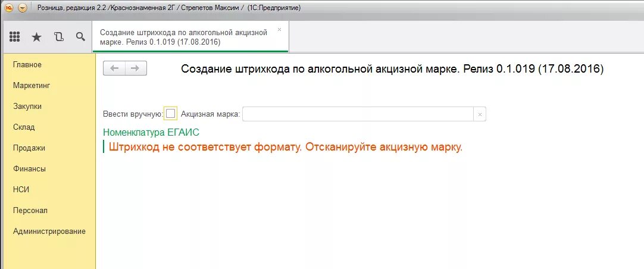The width and height of the screenshot is (644, 269).
Task: Open the Маркетинг section
Action: pos(32,86)
